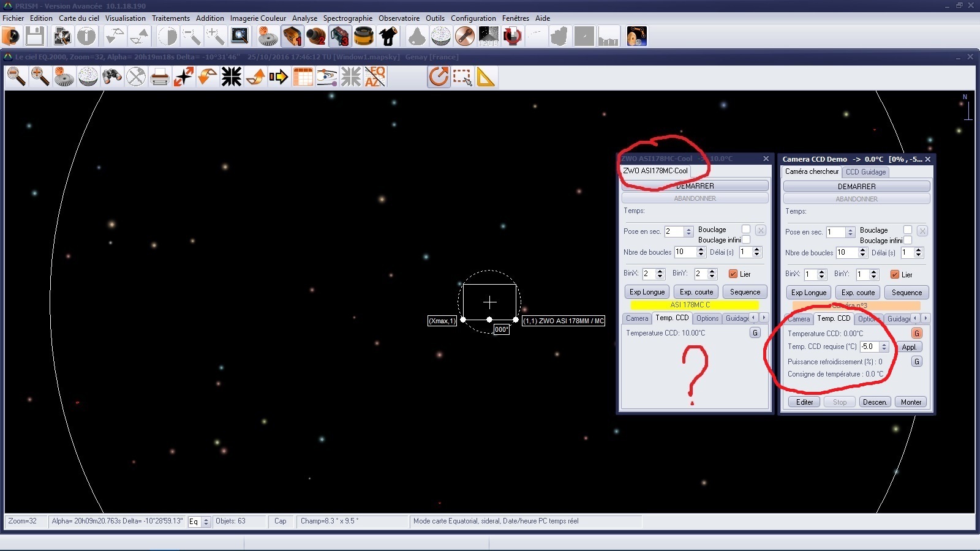980x551 pixels.
Task: Switch to the CCD Guidage tab
Action: 865,172
